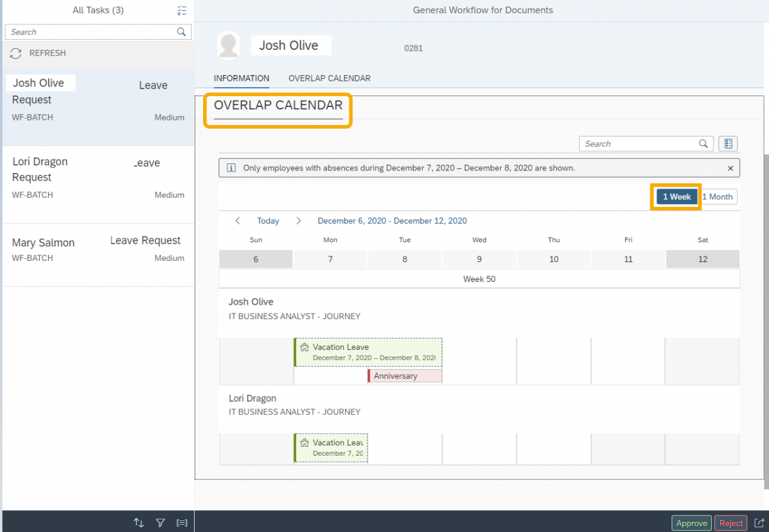Switch to the INFORMATION tab
This screenshot has width=769, height=532.
pos(241,78)
